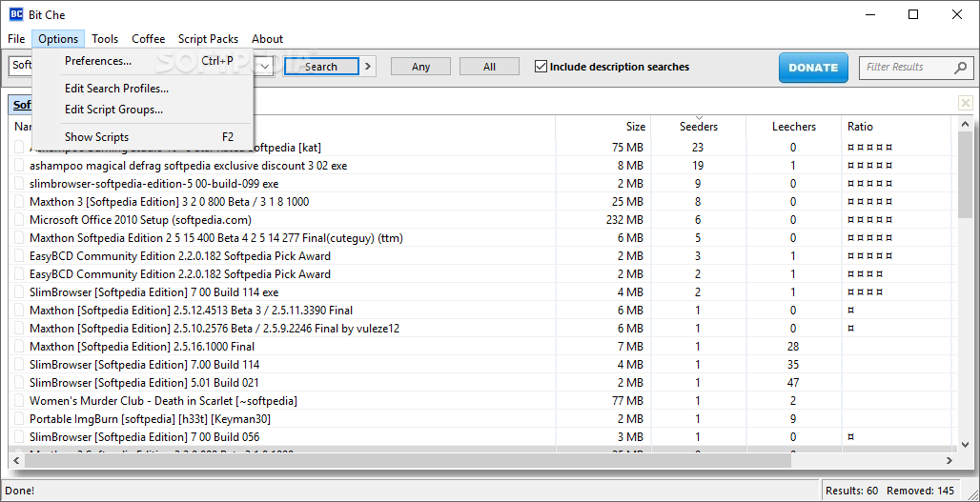980x502 pixels.
Task: Open the Tools menu
Action: (105, 39)
